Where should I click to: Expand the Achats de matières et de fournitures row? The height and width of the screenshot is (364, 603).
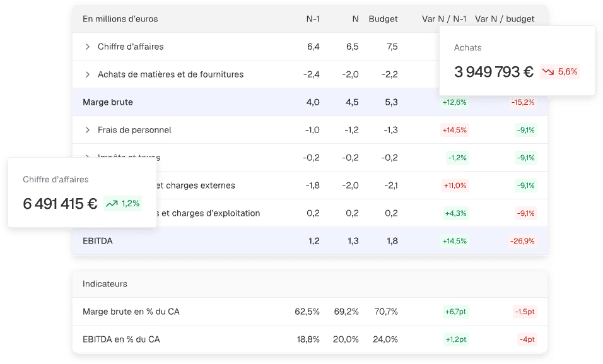coord(87,74)
